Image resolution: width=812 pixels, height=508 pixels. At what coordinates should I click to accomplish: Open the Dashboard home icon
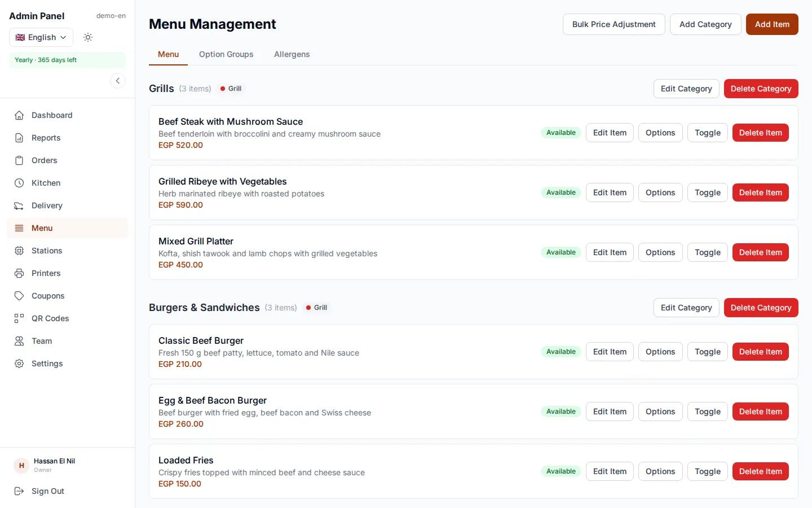[x=19, y=115]
